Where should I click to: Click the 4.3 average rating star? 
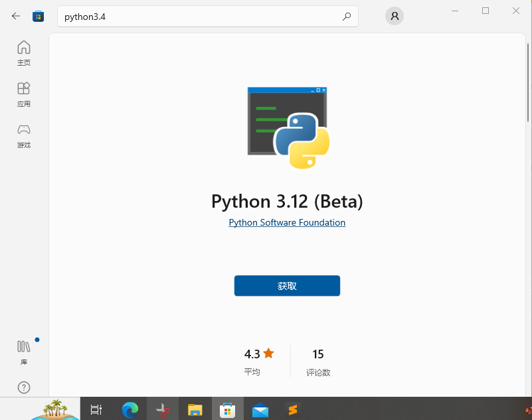pyautogui.click(x=268, y=353)
